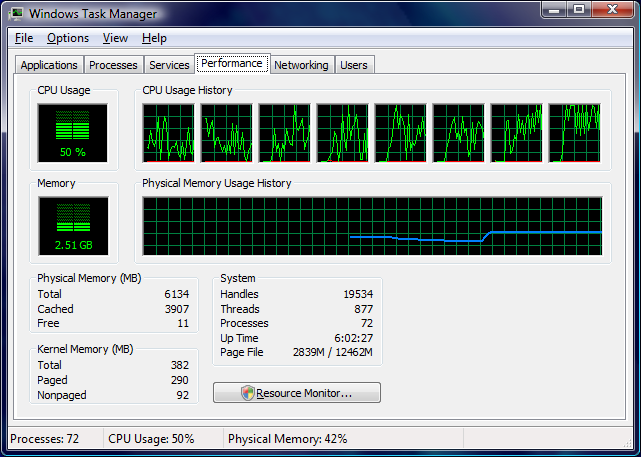Open the Help menu
The width and height of the screenshot is (641, 457).
pyautogui.click(x=154, y=38)
